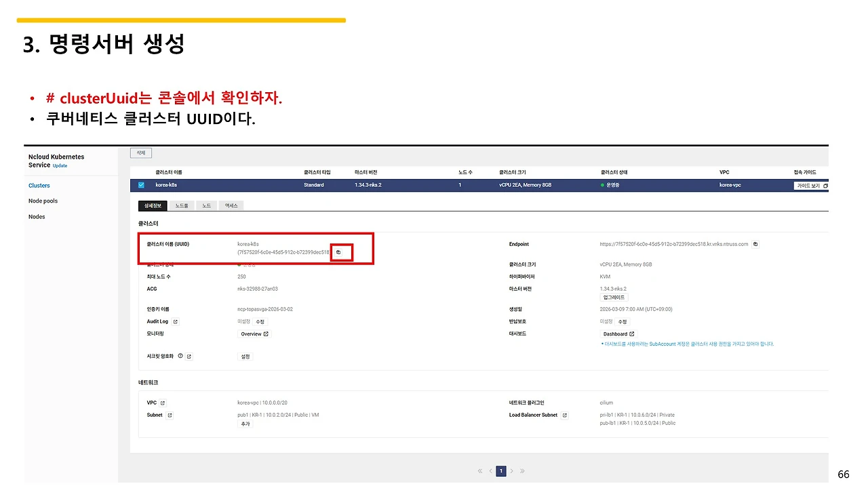Click the pub1 subnet entry
The width and height of the screenshot is (868, 488).
point(278,415)
